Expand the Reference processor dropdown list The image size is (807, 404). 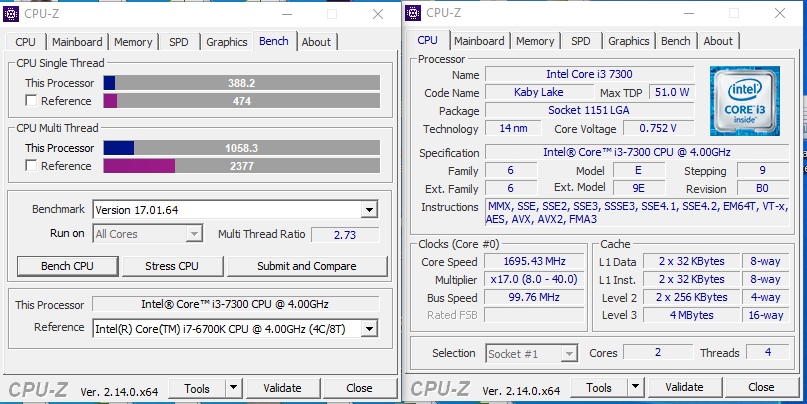pyautogui.click(x=369, y=328)
